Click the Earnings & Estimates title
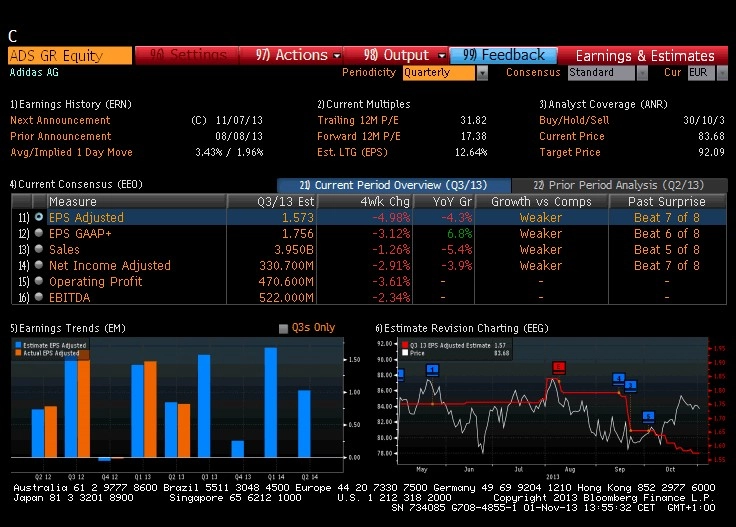This screenshot has width=736, height=527. coord(644,56)
